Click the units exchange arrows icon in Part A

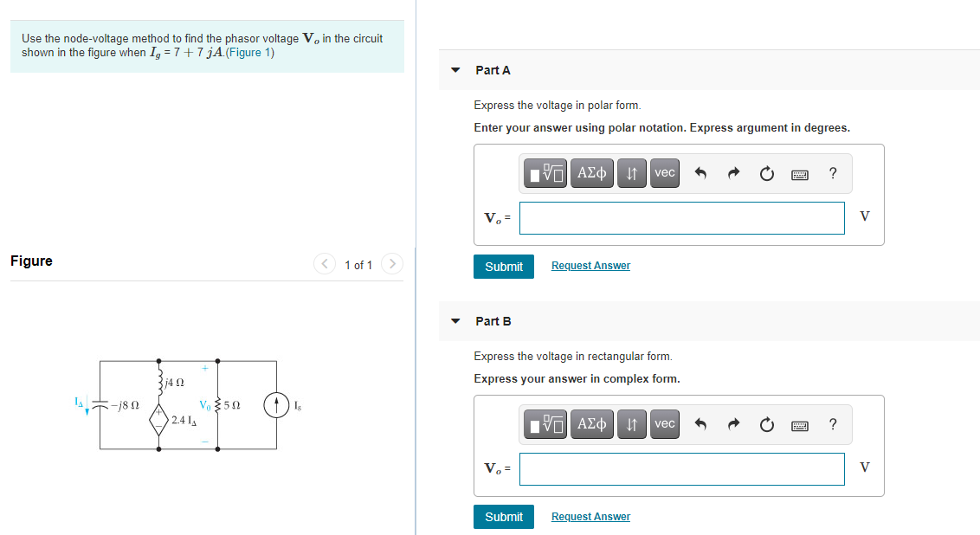631,173
